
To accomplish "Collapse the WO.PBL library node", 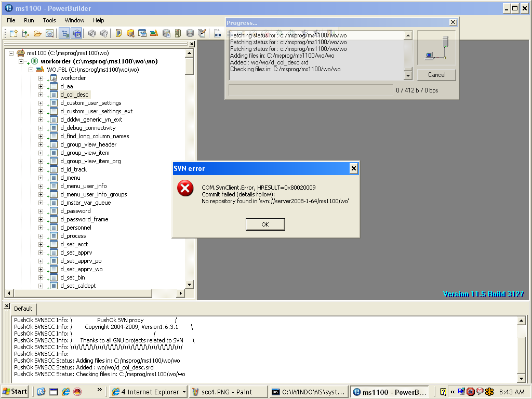I will coord(31,70).
